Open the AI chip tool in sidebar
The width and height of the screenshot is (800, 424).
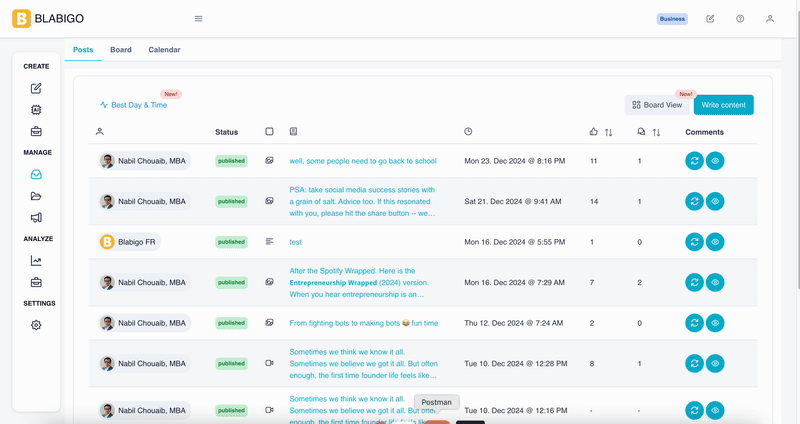(36, 110)
